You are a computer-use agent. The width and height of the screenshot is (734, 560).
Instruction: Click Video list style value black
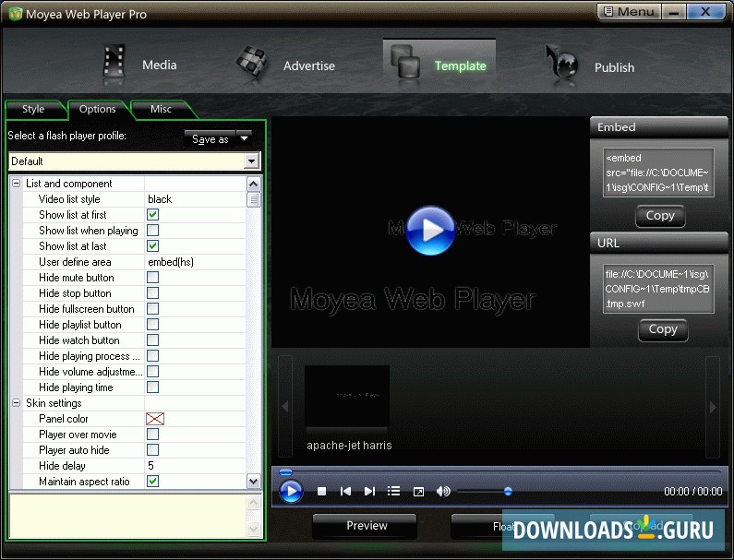160,199
